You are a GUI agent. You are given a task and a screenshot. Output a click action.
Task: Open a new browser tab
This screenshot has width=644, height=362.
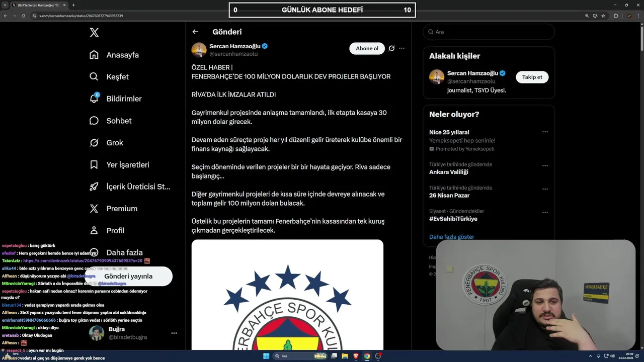(x=73, y=5)
